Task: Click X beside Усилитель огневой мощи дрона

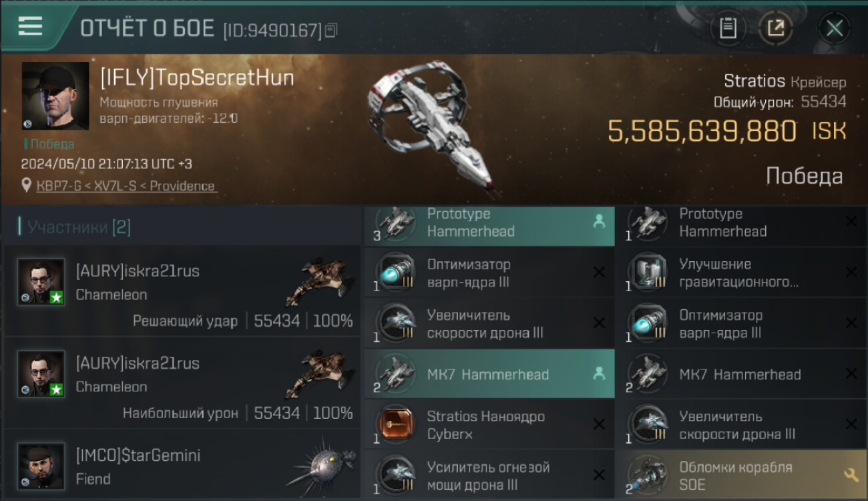Action: [x=599, y=475]
